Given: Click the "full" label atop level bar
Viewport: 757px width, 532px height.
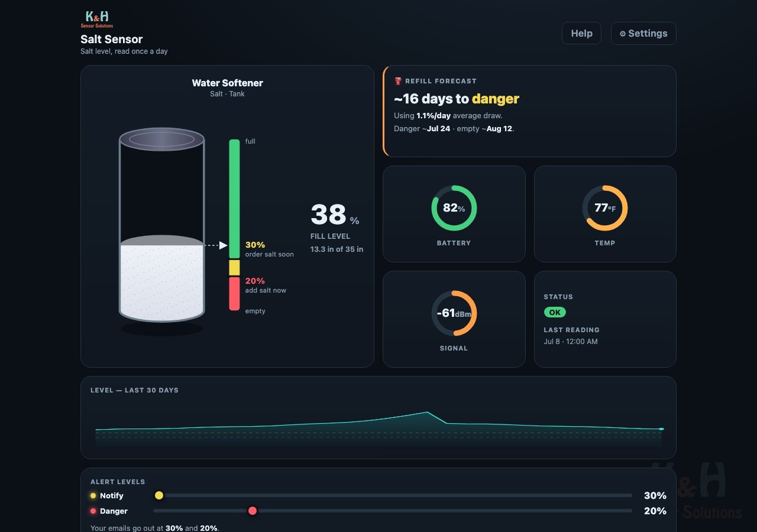Looking at the screenshot, I should pos(250,142).
